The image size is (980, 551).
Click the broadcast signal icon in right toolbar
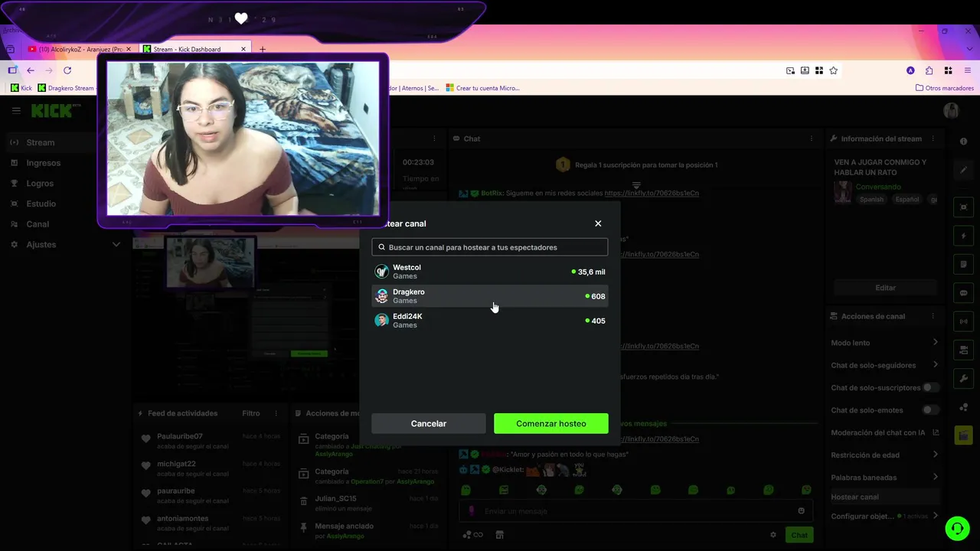[x=964, y=321]
